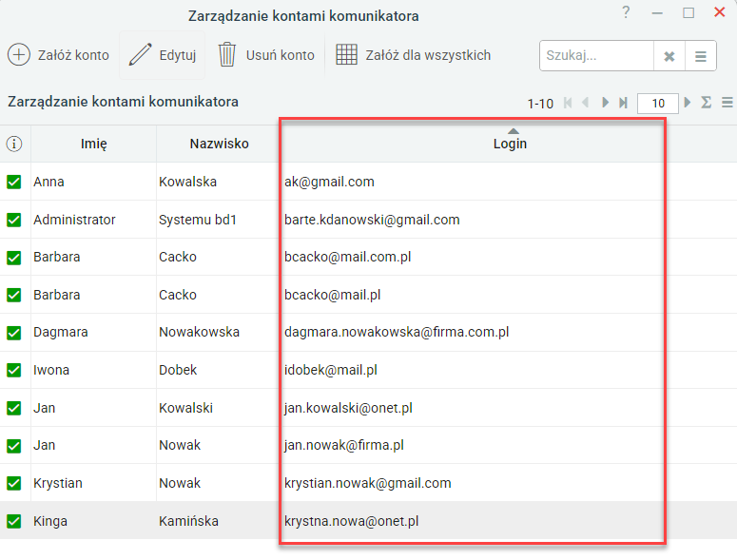The height and width of the screenshot is (560, 737).
Task: Click the name Iwona
Action: tap(51, 370)
